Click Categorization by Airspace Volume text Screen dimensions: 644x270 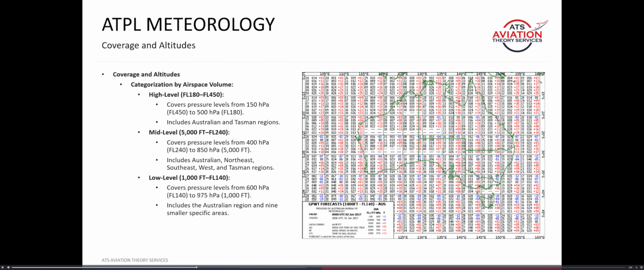182,85
